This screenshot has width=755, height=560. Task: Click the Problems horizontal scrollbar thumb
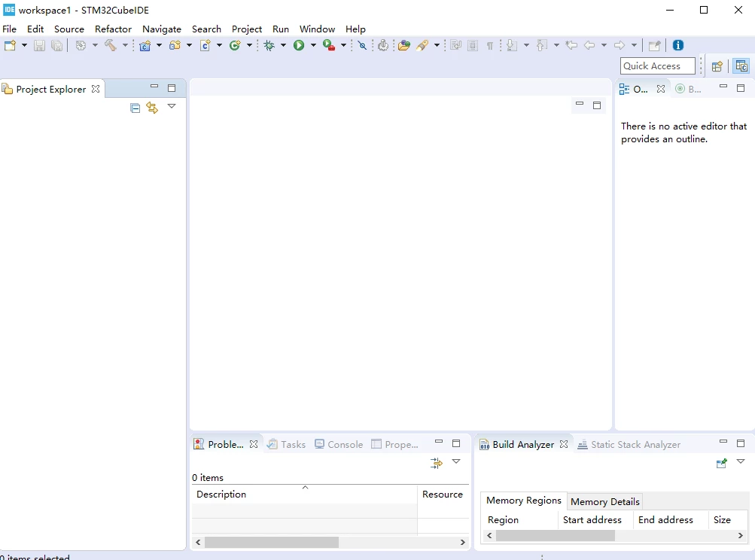tap(272, 542)
